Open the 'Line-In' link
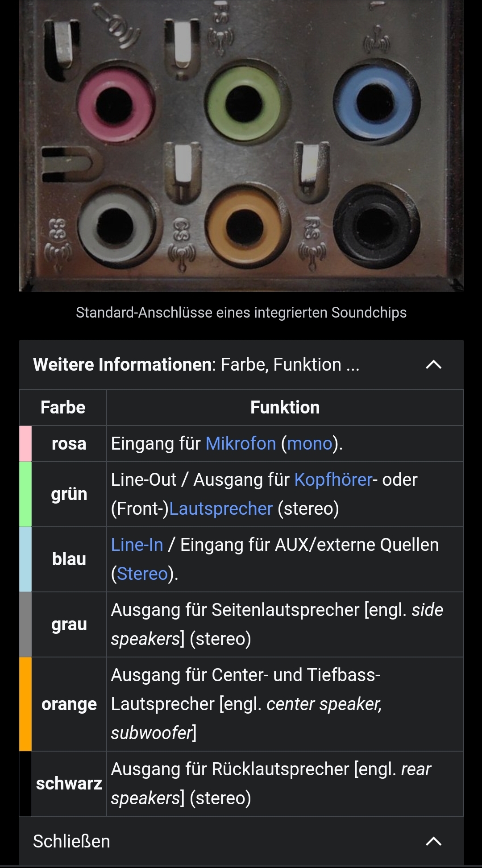 coord(137,545)
